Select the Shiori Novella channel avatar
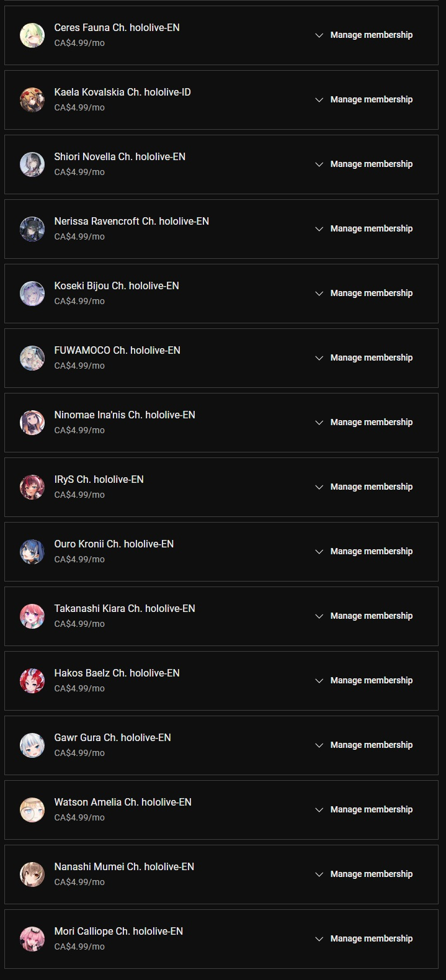Viewport: 446px width, 980px height. coord(32,164)
